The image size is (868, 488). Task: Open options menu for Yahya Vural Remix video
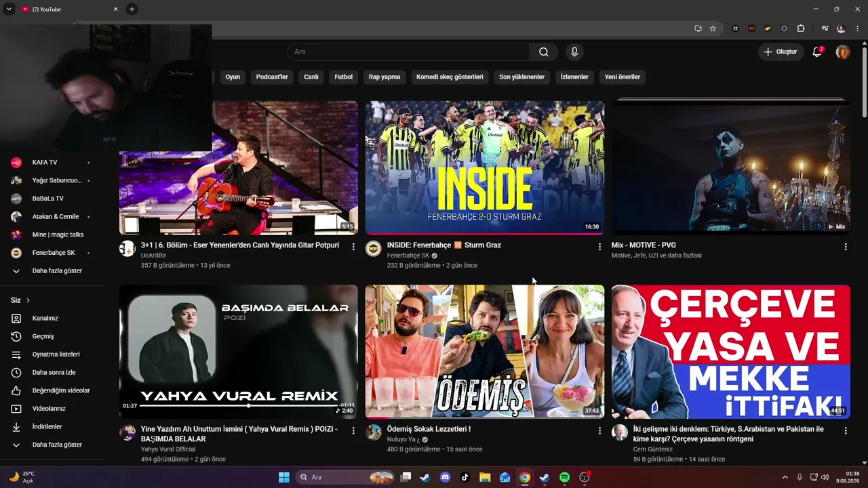(x=353, y=430)
